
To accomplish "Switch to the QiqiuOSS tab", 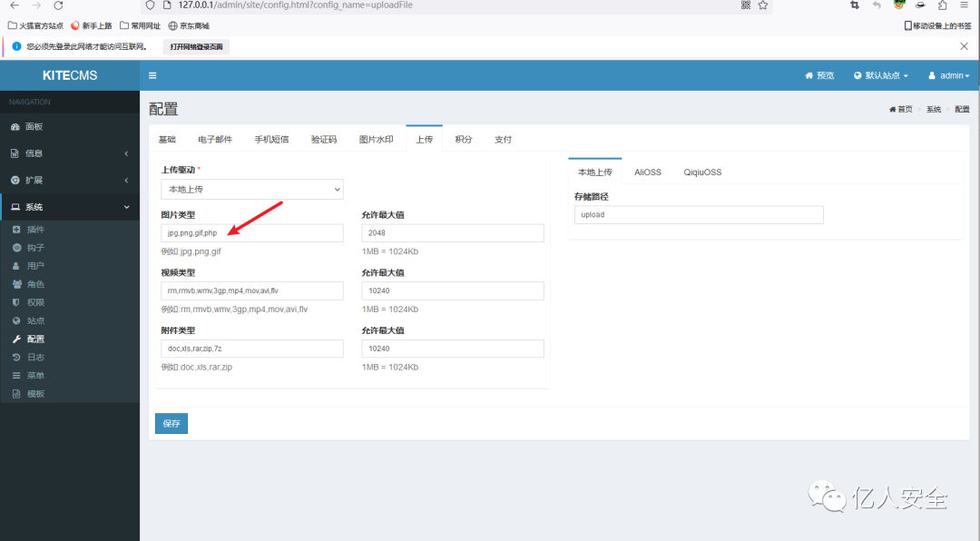I will [x=702, y=172].
